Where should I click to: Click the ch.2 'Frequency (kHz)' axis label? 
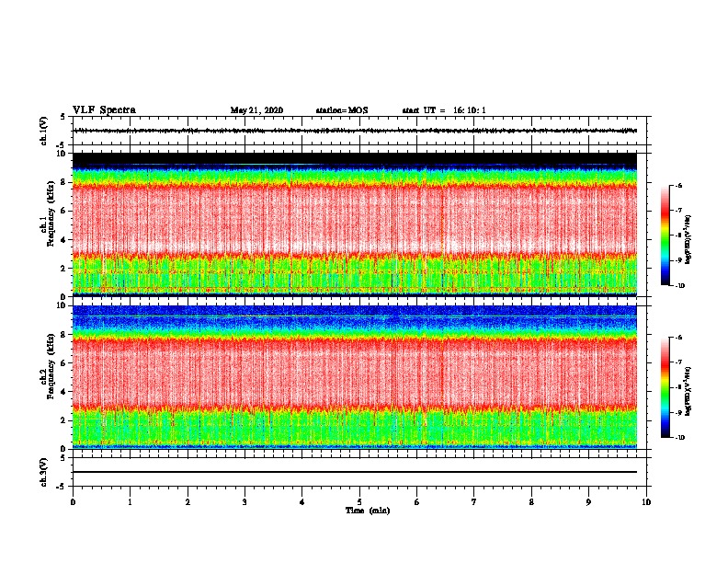click(x=51, y=366)
